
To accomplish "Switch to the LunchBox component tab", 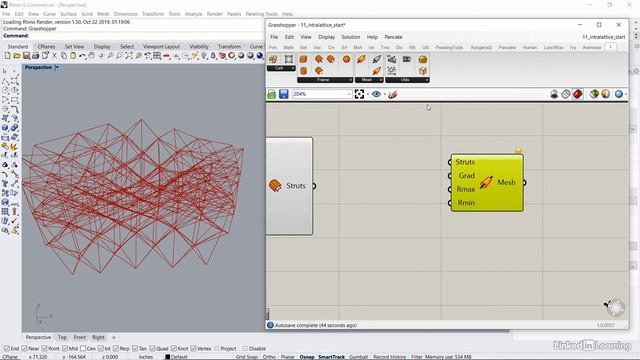I will click(553, 47).
